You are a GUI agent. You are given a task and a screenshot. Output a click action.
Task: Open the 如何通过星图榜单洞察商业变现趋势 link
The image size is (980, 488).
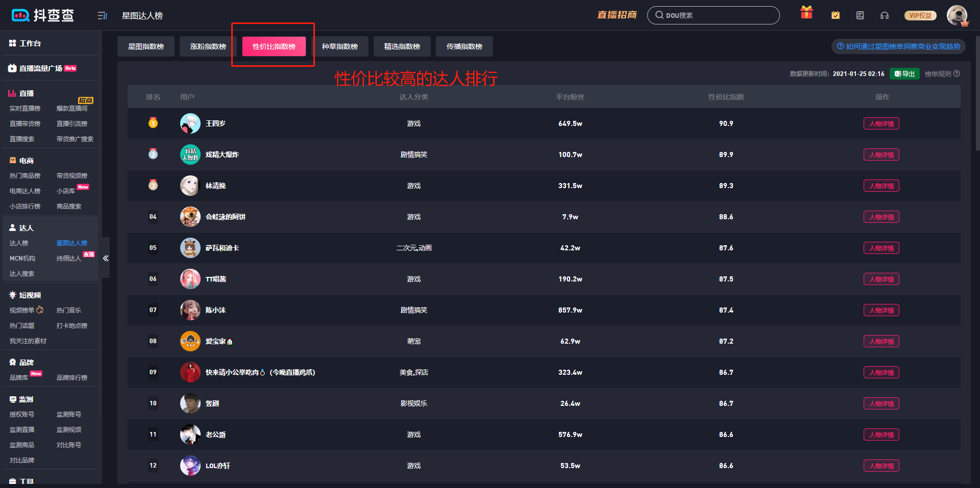tap(898, 46)
